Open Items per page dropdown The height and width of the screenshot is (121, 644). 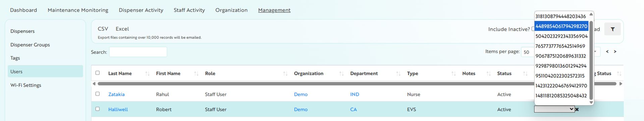coord(528,52)
